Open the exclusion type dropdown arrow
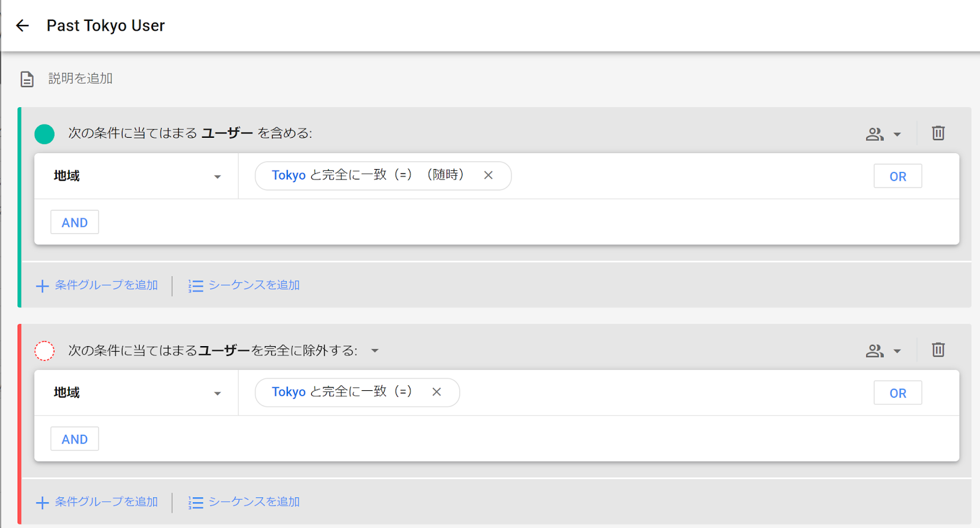The height and width of the screenshot is (528, 980). (x=375, y=351)
